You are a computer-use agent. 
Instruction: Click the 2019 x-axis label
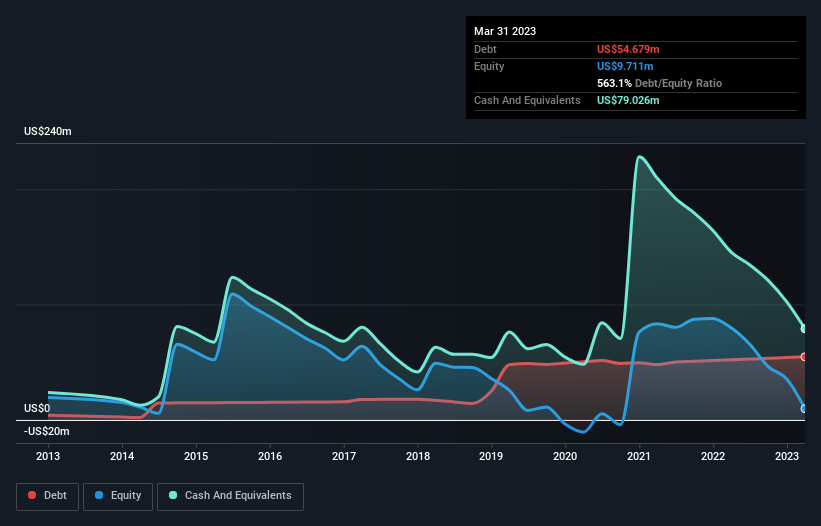click(491, 456)
